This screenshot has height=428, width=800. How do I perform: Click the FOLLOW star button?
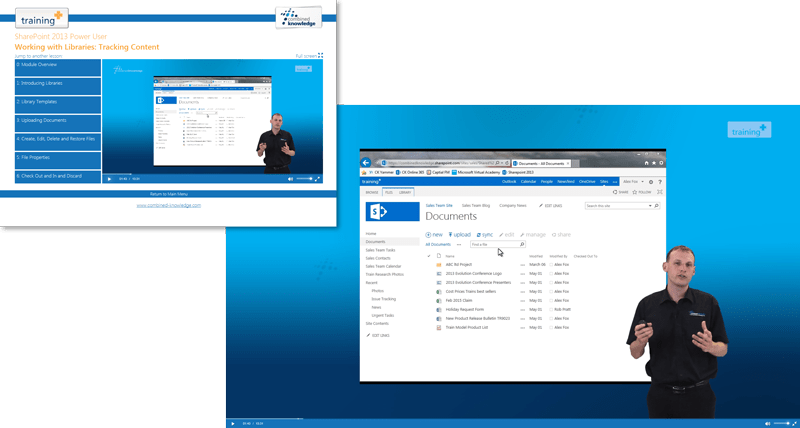(x=642, y=192)
